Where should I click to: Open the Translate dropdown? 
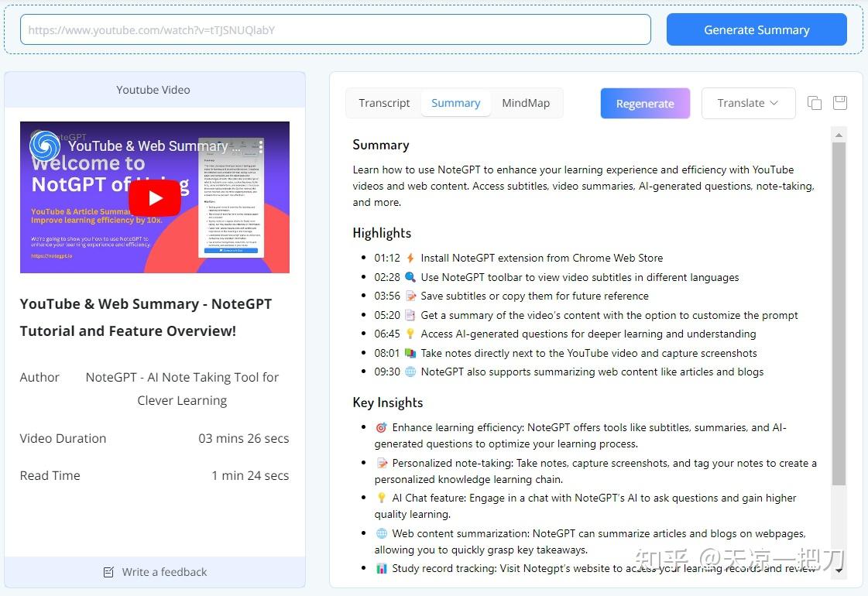[747, 102]
